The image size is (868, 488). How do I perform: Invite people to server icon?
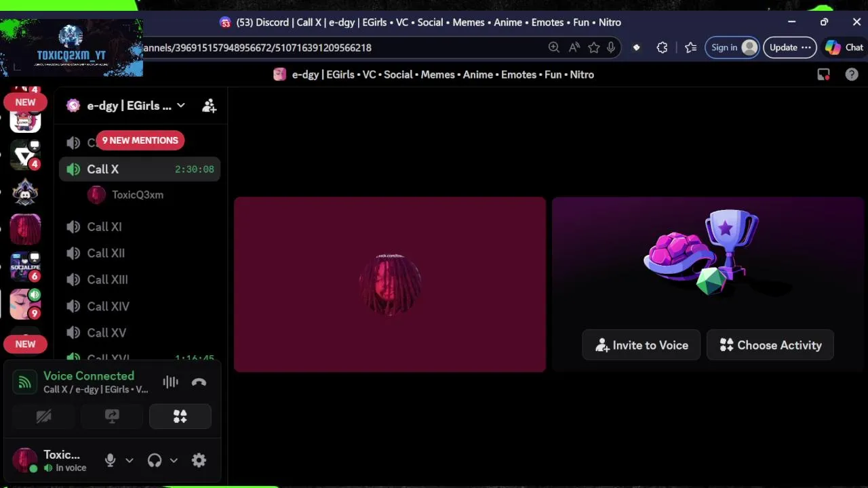point(209,106)
